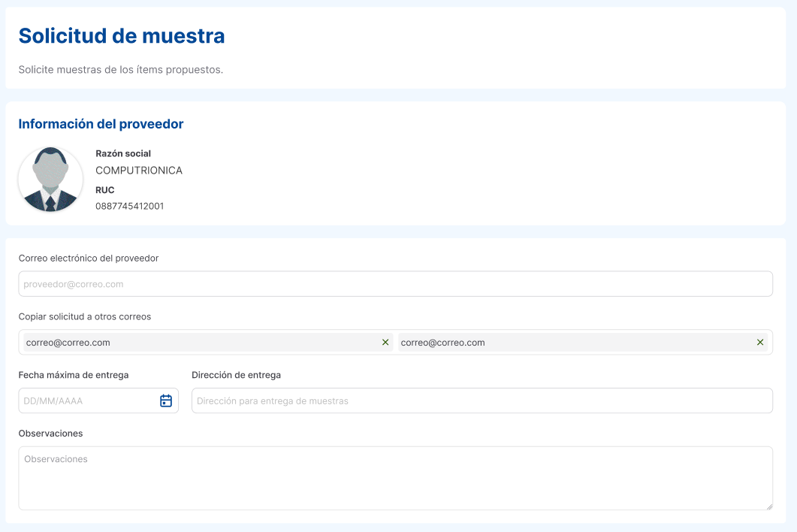Click the Dirección de entrega label
Viewport: 797px width, 532px height.
coord(236,374)
